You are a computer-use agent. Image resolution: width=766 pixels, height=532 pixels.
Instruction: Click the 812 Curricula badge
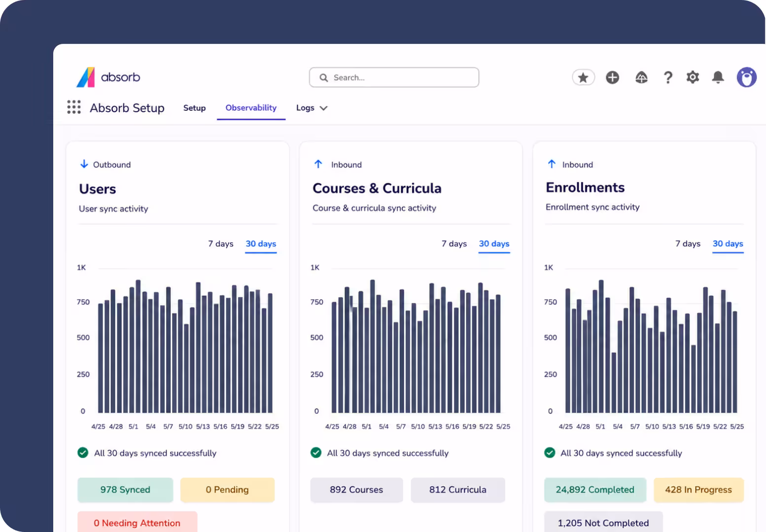[x=458, y=490]
